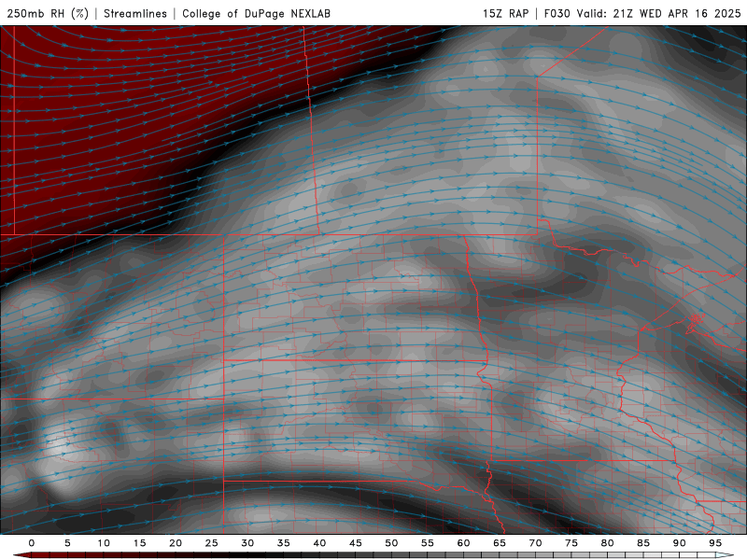The image size is (747, 560).
Task: Click the colorbar tick label "25"
Action: (212, 543)
